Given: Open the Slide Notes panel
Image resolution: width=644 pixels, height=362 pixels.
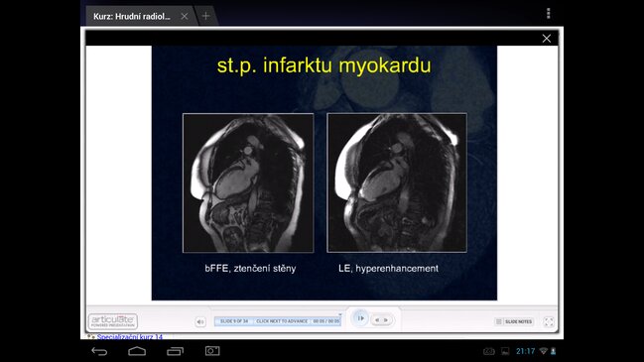Looking at the screenshot, I should click(x=515, y=321).
